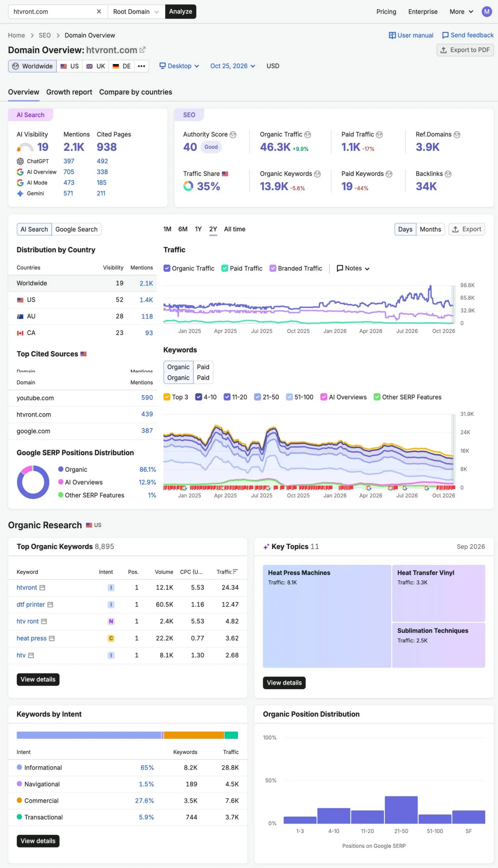The image size is (498, 868).
Task: Expand the Notes dropdown
Action: (x=353, y=268)
